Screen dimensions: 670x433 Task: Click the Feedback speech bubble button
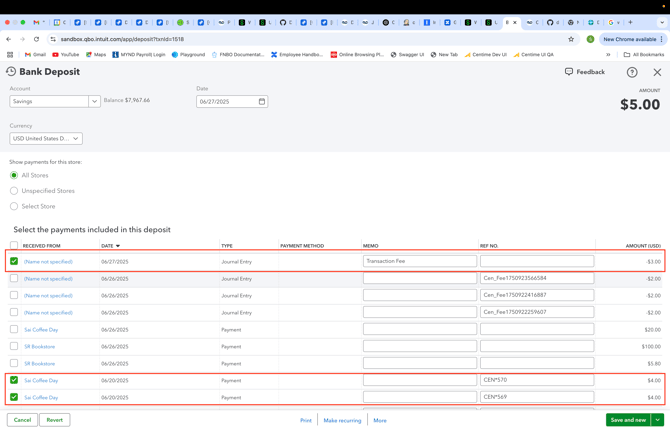[585, 72]
